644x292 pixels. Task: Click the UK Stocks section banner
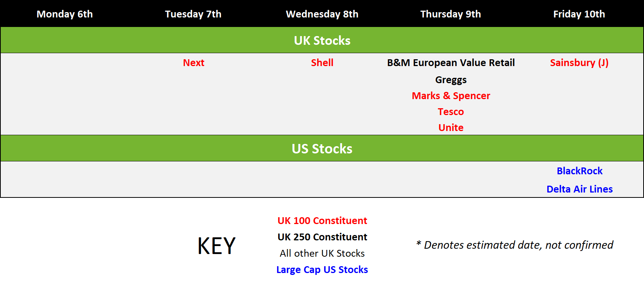click(x=322, y=40)
